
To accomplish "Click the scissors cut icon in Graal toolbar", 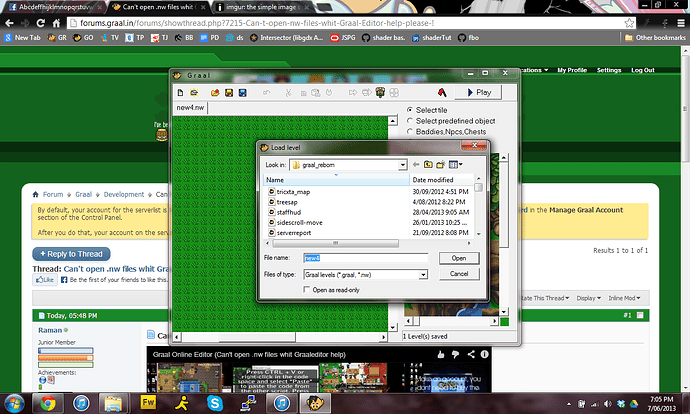I will (288, 92).
